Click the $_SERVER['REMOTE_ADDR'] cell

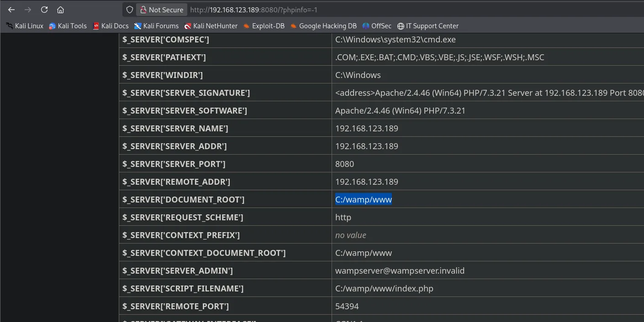[x=225, y=182]
